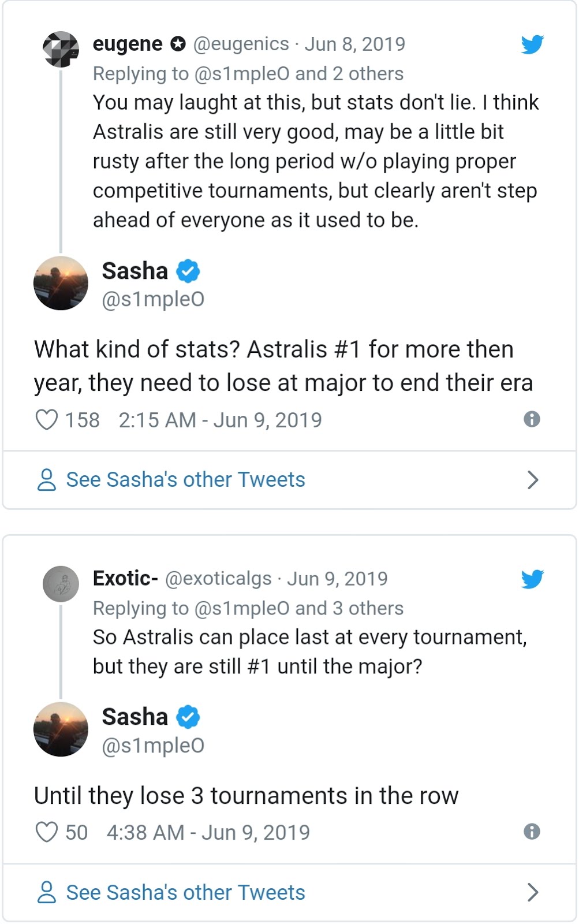Click the Twitter bird icon in second tweet
The height and width of the screenshot is (924, 579).
(x=532, y=579)
